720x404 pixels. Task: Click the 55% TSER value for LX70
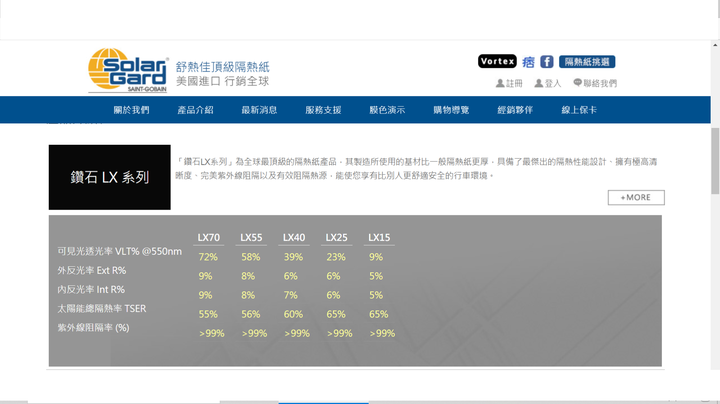pyautogui.click(x=208, y=314)
